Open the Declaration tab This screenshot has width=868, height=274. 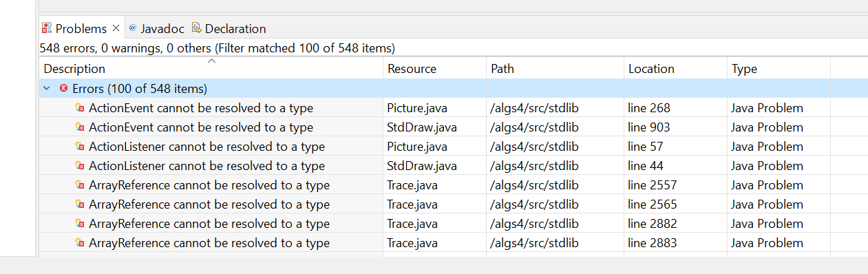[229, 28]
